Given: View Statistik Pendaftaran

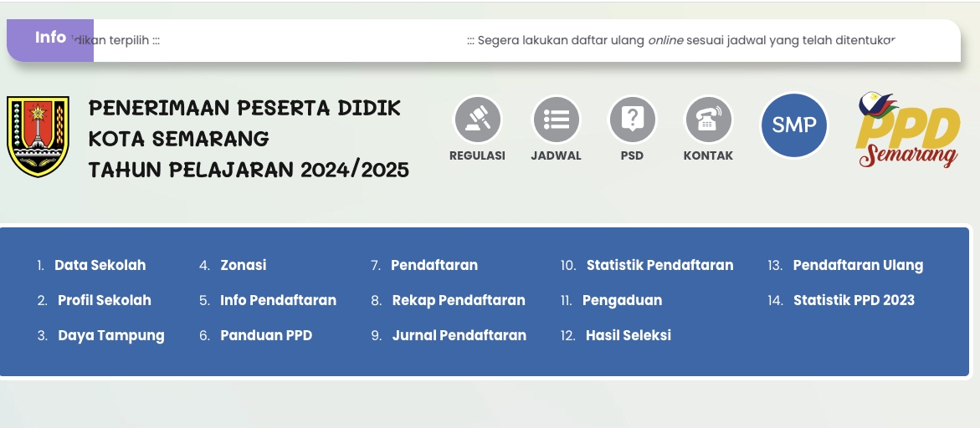Looking at the screenshot, I should 660,265.
